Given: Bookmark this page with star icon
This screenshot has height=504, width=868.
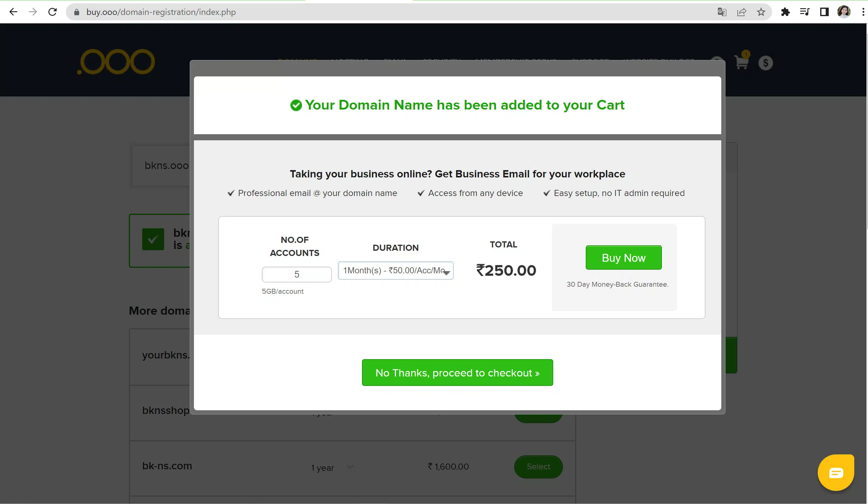Looking at the screenshot, I should point(761,12).
